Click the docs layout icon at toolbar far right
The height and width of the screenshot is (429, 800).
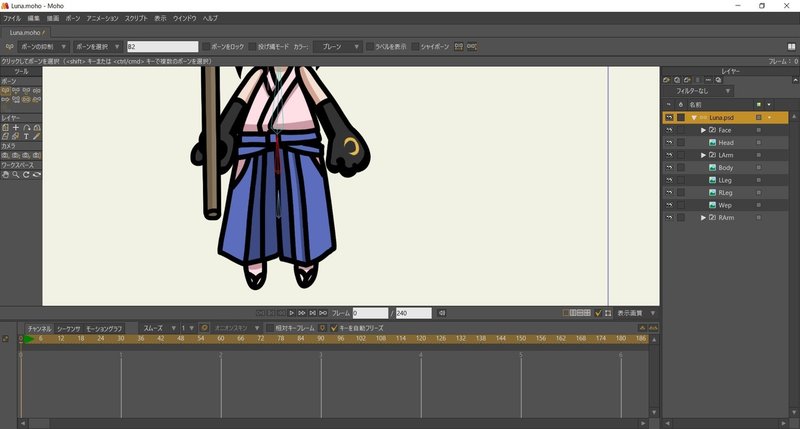tap(791, 46)
